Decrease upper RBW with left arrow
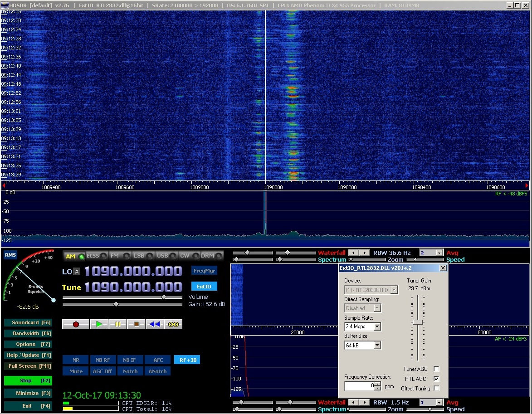The height and width of the screenshot is (414, 532). (x=354, y=253)
